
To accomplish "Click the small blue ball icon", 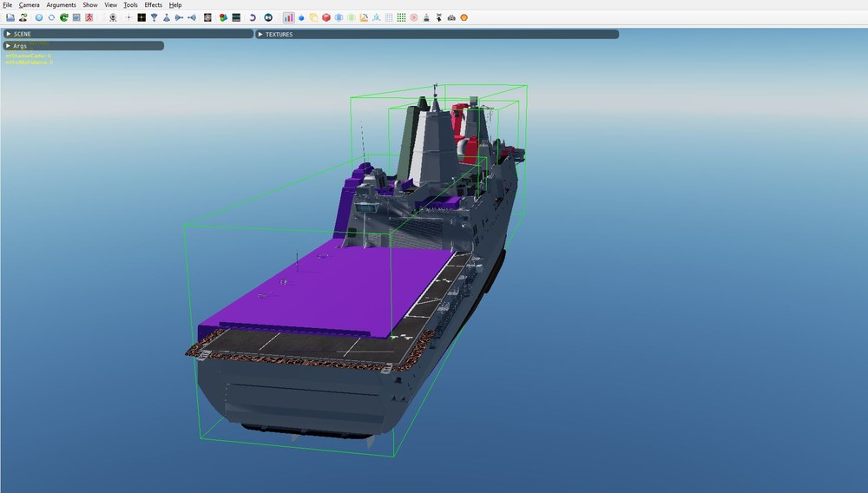I will [302, 17].
